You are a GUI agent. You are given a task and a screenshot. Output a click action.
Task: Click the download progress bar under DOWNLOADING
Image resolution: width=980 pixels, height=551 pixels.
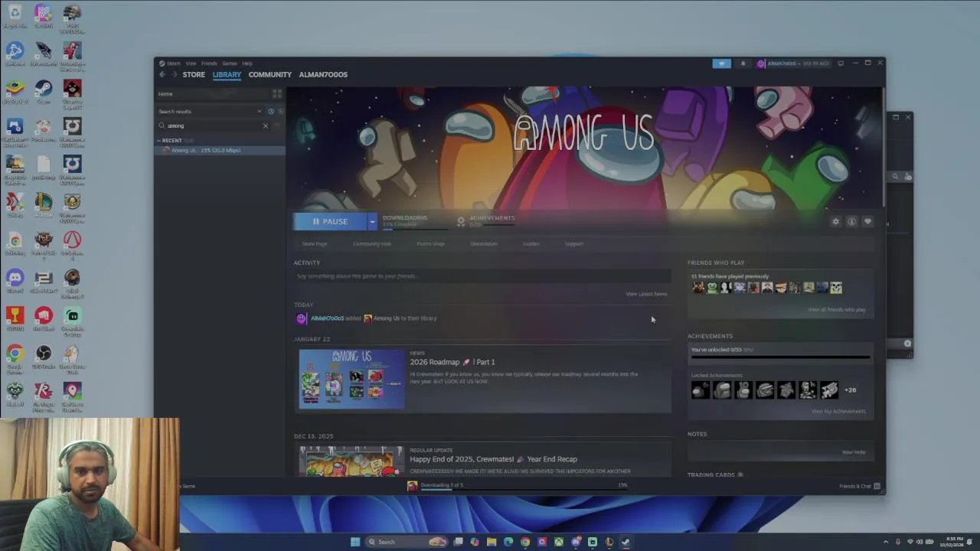coord(415,228)
